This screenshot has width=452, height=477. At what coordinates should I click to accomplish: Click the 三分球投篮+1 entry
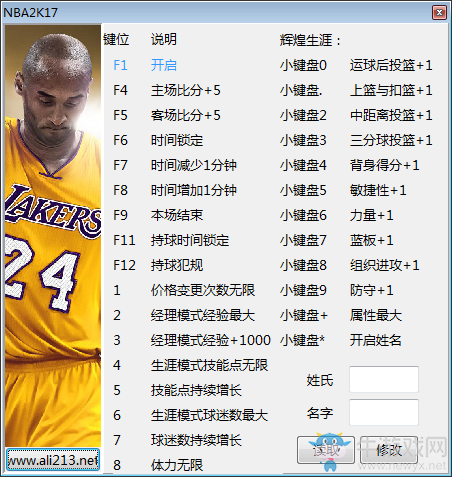click(x=391, y=140)
